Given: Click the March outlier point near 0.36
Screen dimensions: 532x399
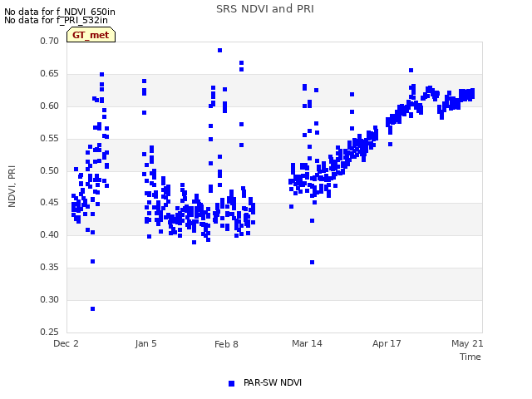Looking at the screenshot, I should click(x=313, y=263).
